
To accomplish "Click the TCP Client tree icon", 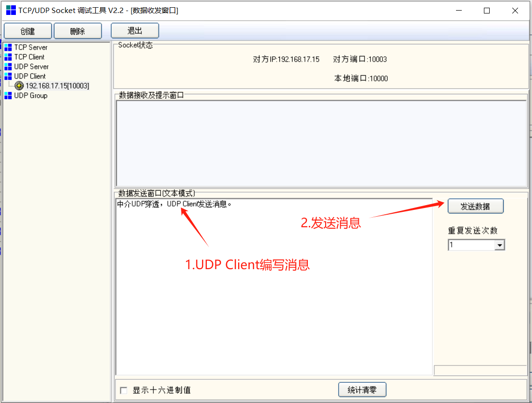I will 8,57.
